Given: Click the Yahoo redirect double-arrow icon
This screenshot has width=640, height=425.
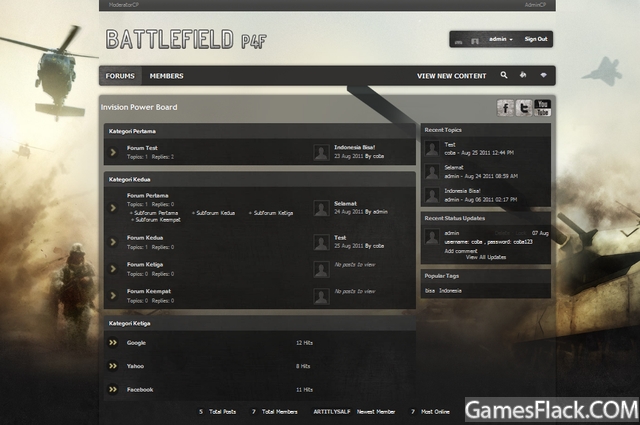Looking at the screenshot, I should 113,366.
